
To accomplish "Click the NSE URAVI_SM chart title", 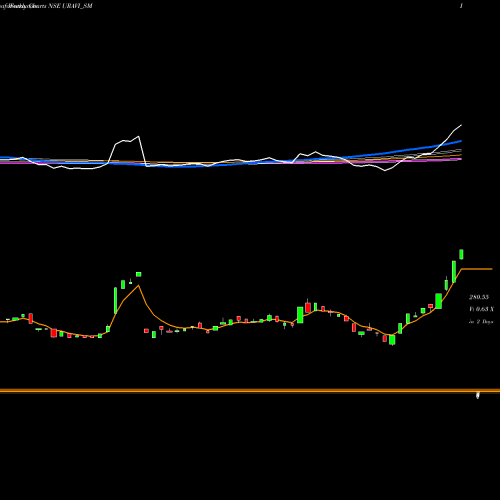I will coord(71,6).
